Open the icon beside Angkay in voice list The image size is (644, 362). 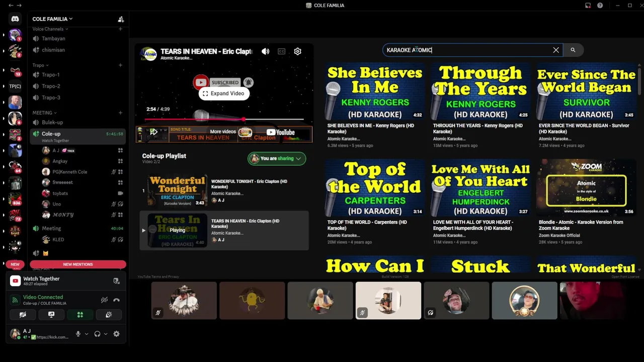pyautogui.click(x=120, y=161)
